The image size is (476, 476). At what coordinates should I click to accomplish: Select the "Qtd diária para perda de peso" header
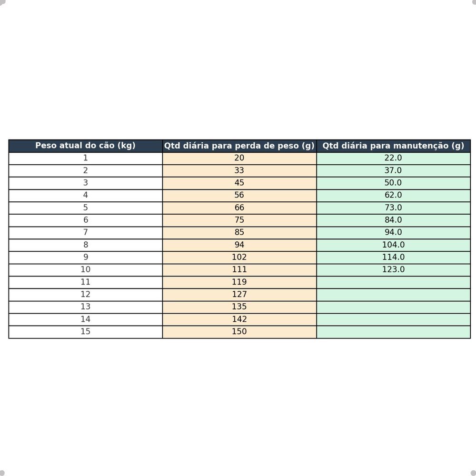239,146
